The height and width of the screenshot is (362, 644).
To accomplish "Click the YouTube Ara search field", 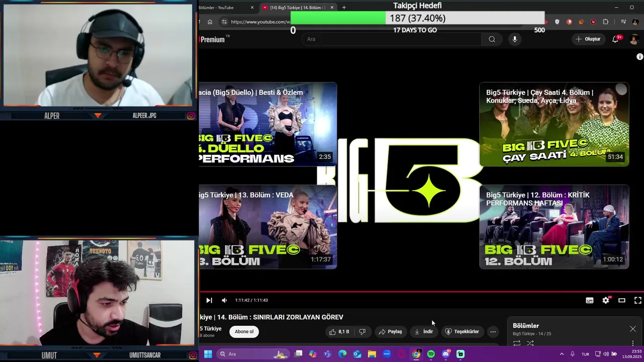I will pos(391,39).
